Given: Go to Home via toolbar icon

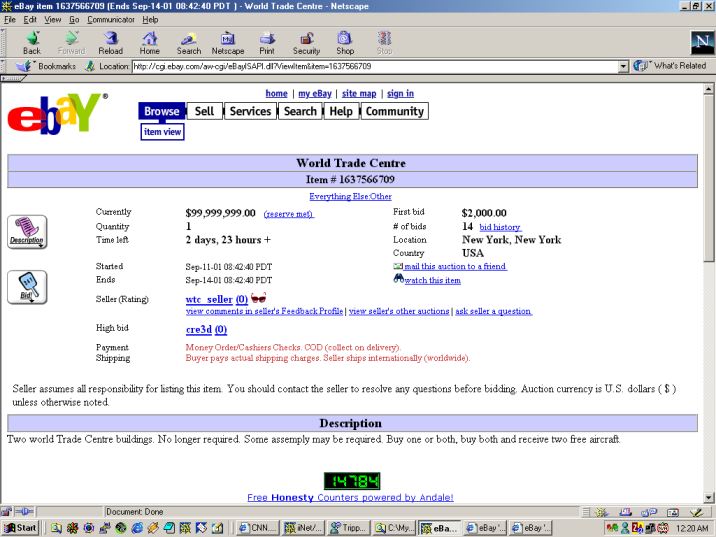Looking at the screenshot, I should pos(150,43).
